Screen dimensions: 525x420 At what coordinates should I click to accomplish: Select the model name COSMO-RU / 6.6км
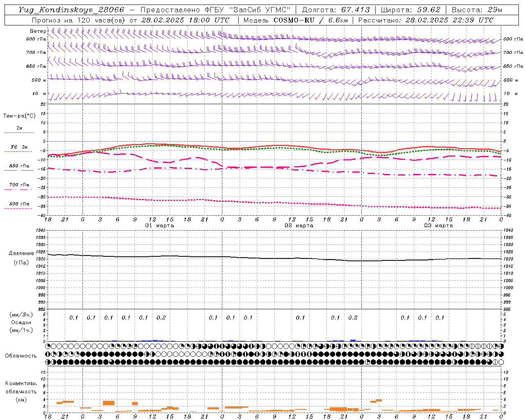311,20
